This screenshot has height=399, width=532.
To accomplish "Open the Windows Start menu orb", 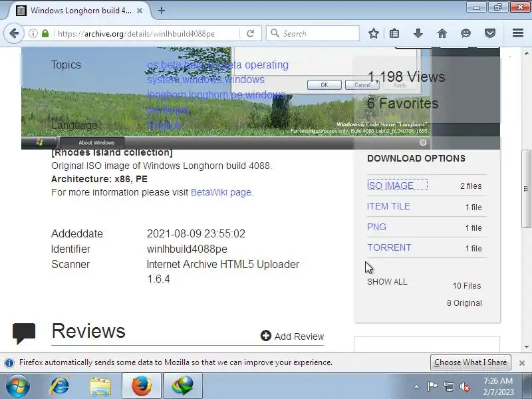I will (18, 386).
